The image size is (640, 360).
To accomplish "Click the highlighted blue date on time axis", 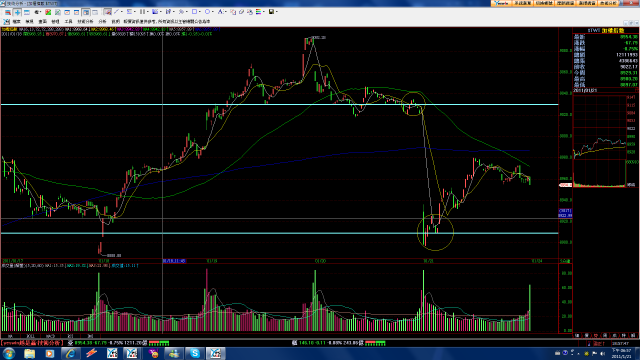I will [174, 261].
